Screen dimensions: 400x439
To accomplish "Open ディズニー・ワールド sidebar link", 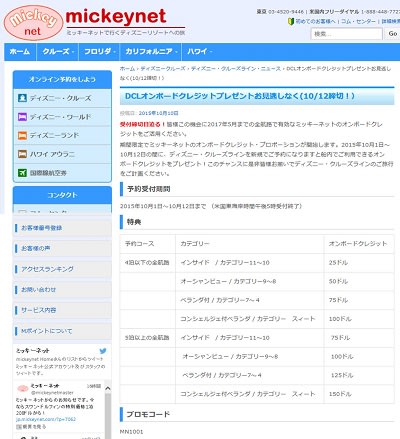I will tap(60, 117).
